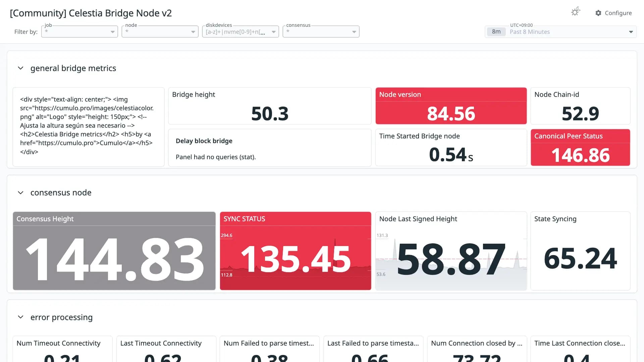The height and width of the screenshot is (362, 644).
Task: Click the Configure gear icon
Action: click(598, 13)
